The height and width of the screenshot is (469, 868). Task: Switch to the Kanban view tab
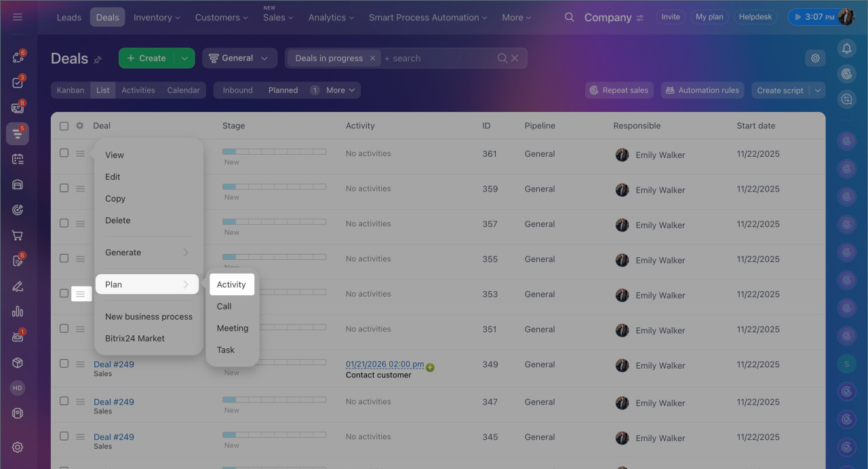(71, 90)
